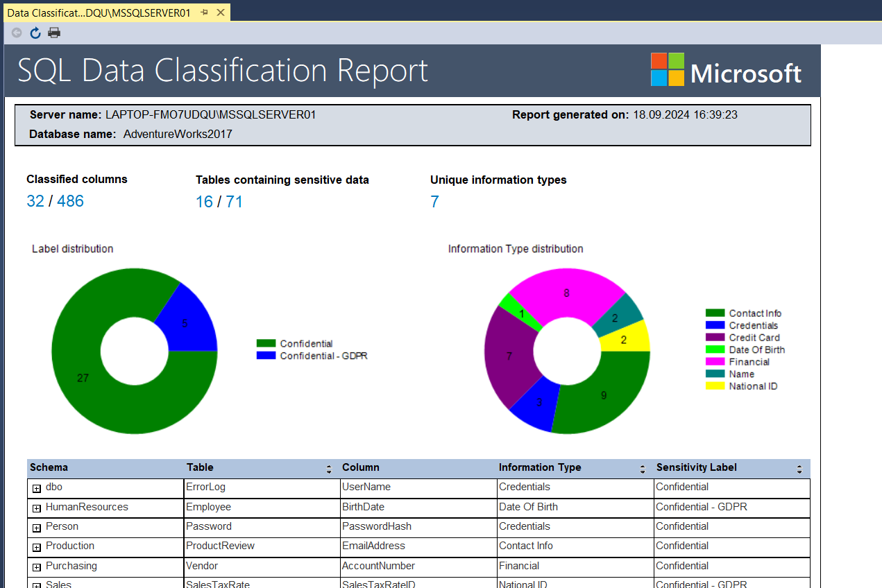Click Confidential - GDPR blue legend swatch

[266, 355]
